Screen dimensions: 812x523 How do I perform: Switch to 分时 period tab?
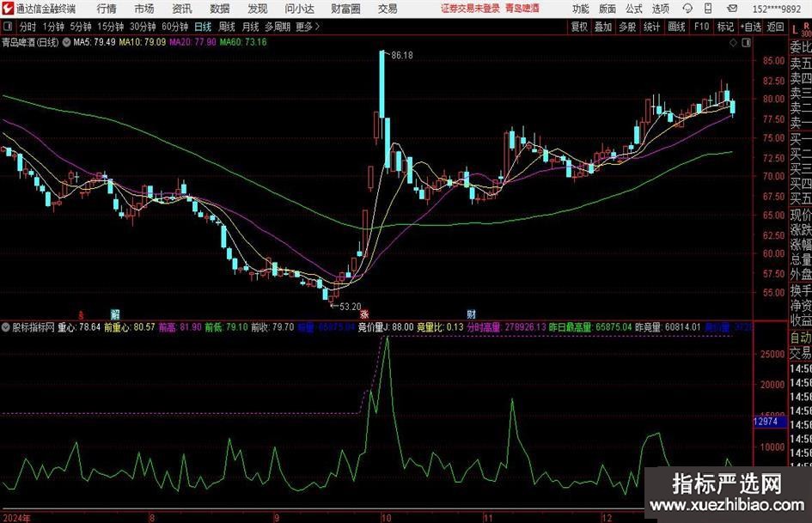click(x=28, y=27)
